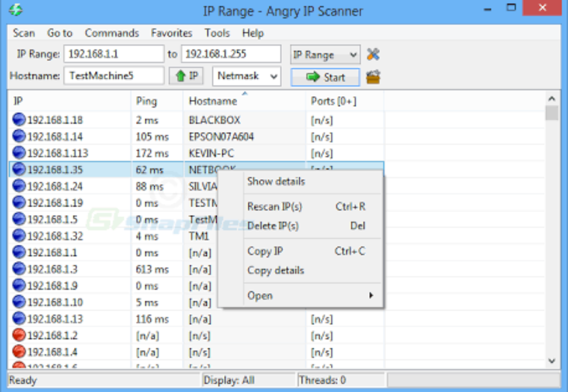Open the Go to menu
This screenshot has width=568, height=392.
point(60,33)
